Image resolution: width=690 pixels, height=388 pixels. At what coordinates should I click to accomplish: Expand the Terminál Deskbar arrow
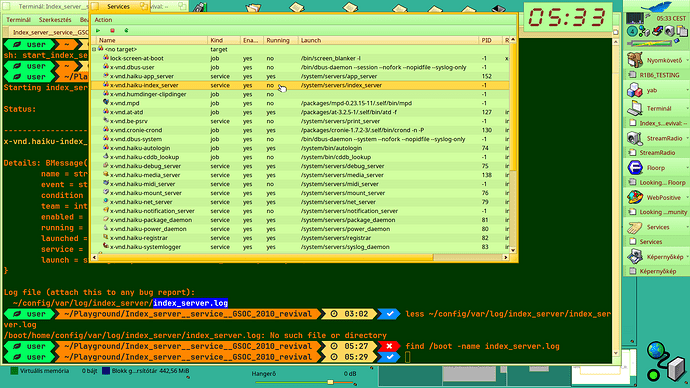pyautogui.click(x=687, y=108)
